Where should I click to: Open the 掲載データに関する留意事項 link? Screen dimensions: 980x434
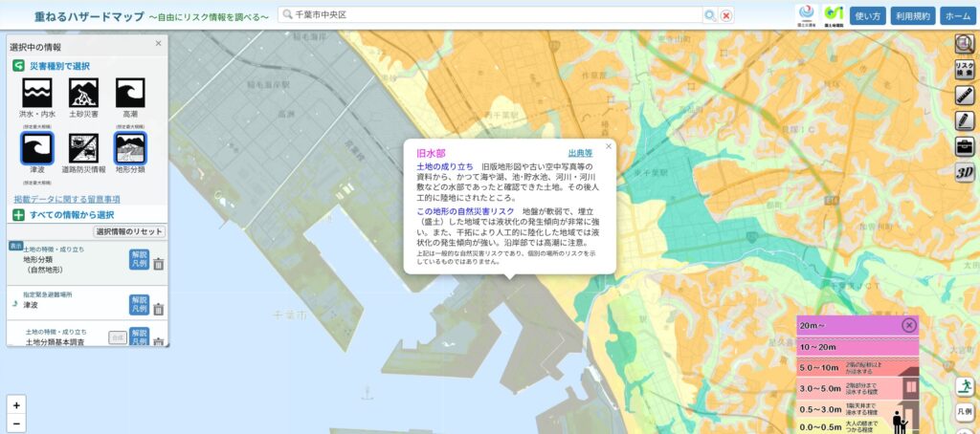(x=67, y=199)
